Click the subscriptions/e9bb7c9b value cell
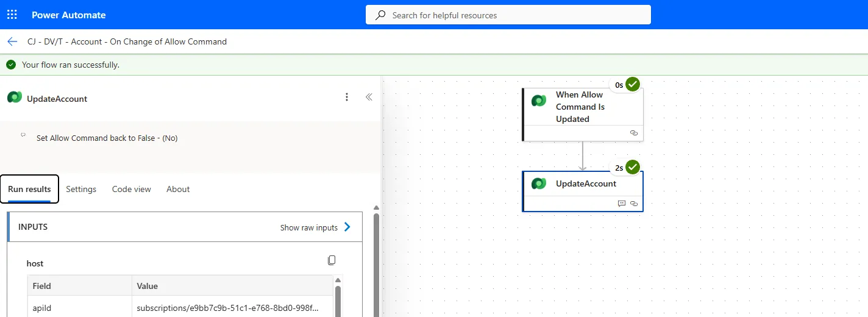This screenshot has width=868, height=317. [x=233, y=308]
